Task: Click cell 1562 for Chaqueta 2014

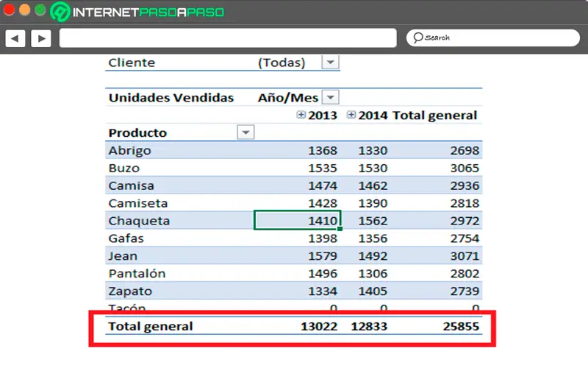Action: 373,221
